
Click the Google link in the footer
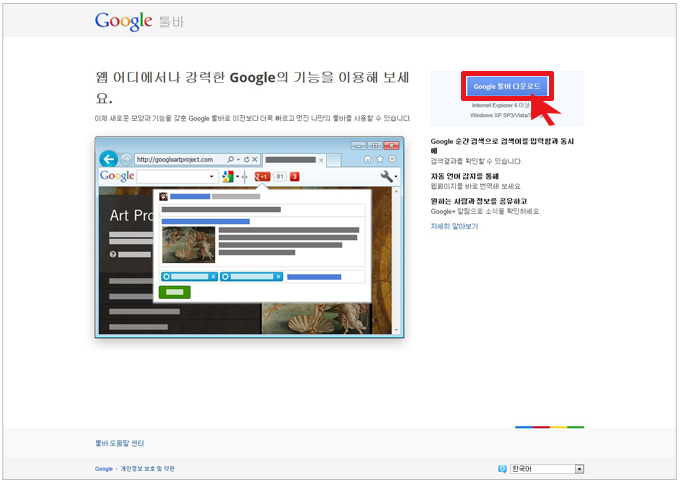pos(104,469)
